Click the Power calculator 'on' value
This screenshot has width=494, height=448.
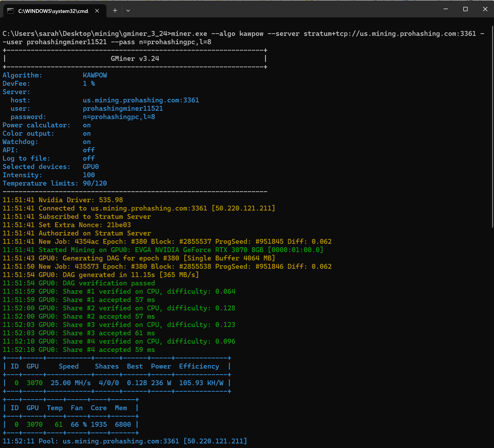point(87,125)
